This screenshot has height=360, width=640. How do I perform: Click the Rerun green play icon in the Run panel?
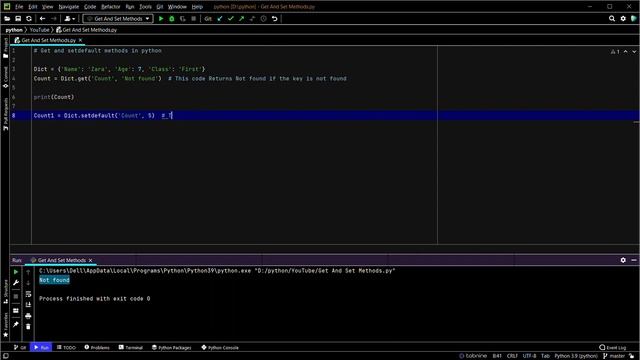click(x=16, y=272)
